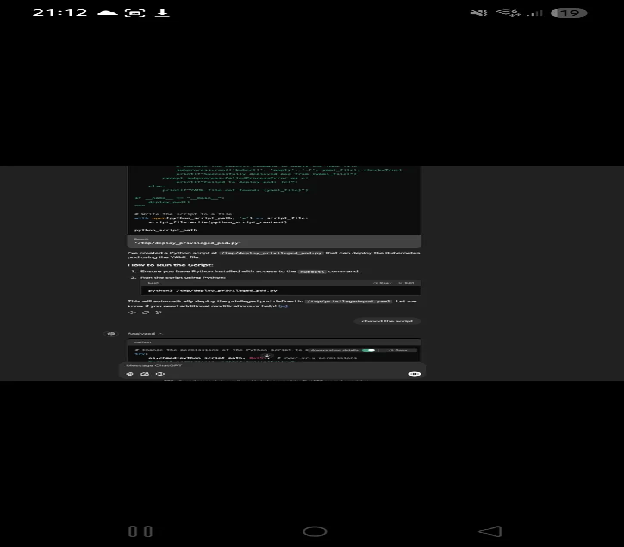Click the first attach icon in message bar
This screenshot has height=547, width=624.
130,374
